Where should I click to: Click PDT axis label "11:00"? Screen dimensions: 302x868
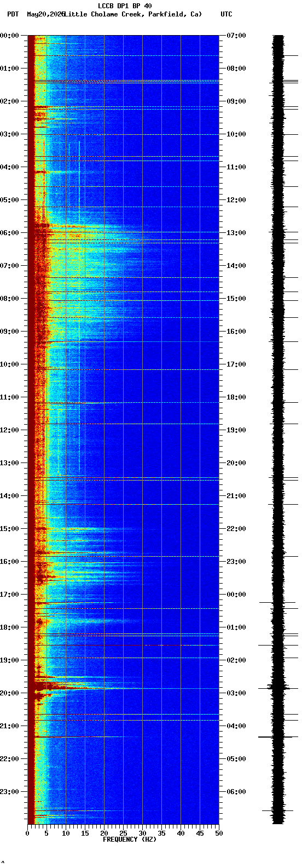tap(9, 397)
